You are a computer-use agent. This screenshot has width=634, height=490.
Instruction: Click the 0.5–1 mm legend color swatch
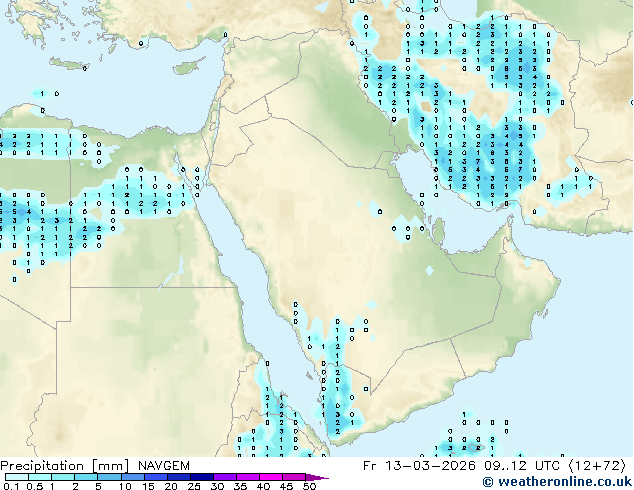click(40, 477)
